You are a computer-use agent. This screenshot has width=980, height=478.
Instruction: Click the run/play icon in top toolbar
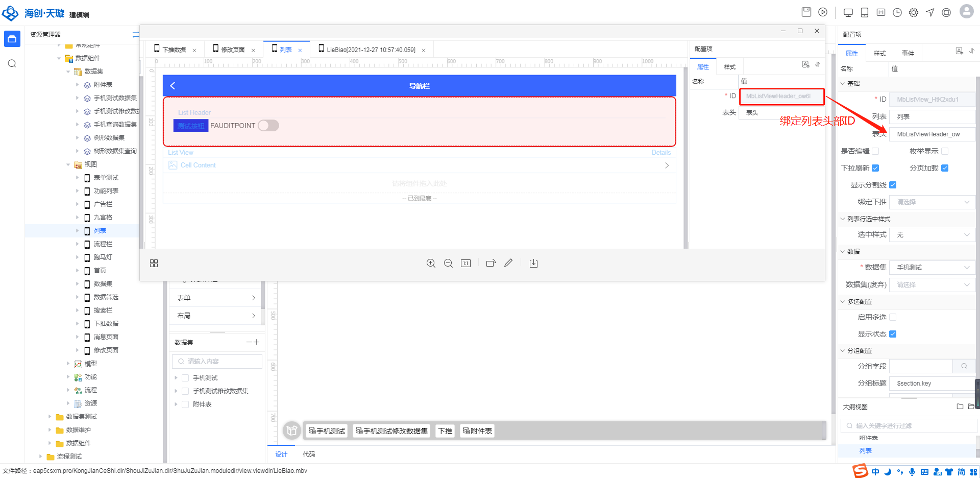click(823, 12)
